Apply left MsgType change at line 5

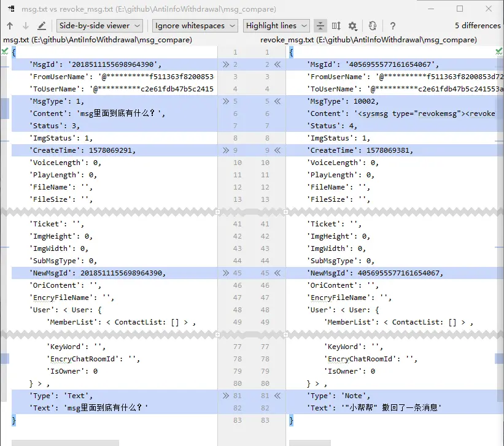[x=226, y=102]
